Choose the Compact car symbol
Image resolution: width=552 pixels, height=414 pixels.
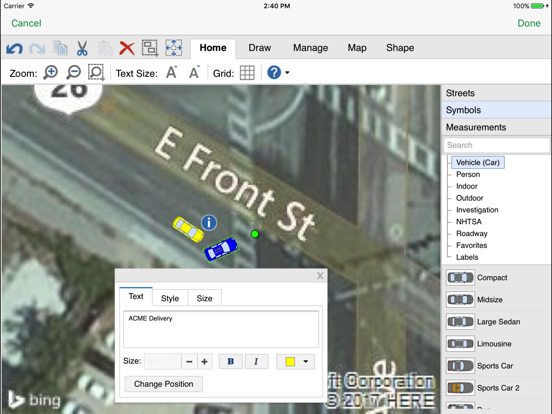coord(496,277)
